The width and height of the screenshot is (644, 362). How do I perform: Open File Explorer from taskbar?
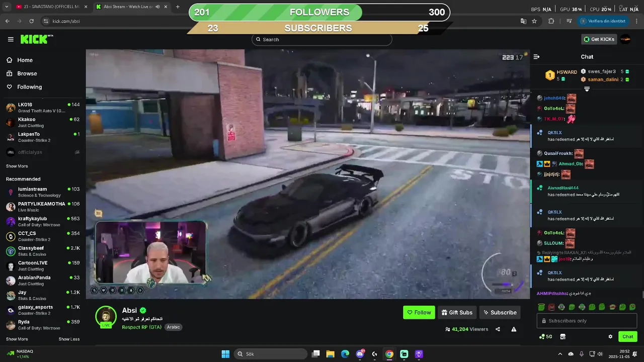point(330,354)
